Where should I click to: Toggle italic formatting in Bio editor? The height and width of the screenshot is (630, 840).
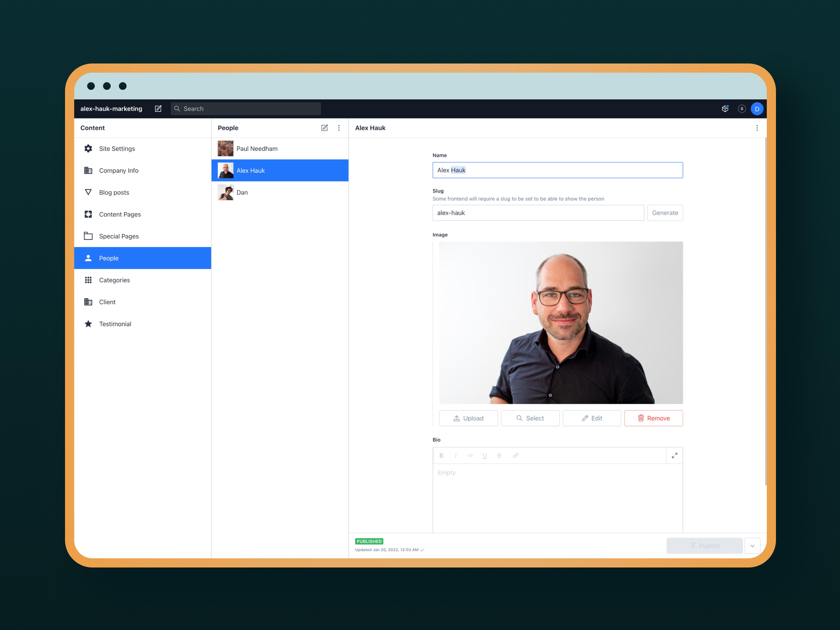(456, 455)
